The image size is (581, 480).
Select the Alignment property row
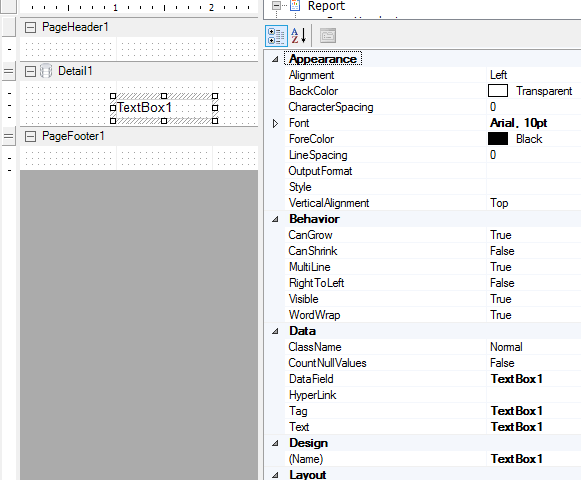coord(423,75)
